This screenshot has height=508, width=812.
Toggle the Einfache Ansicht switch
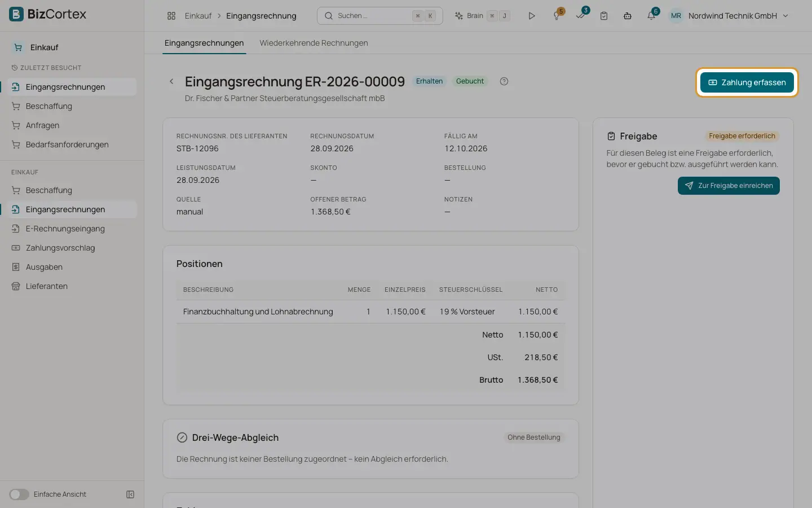[19, 494]
